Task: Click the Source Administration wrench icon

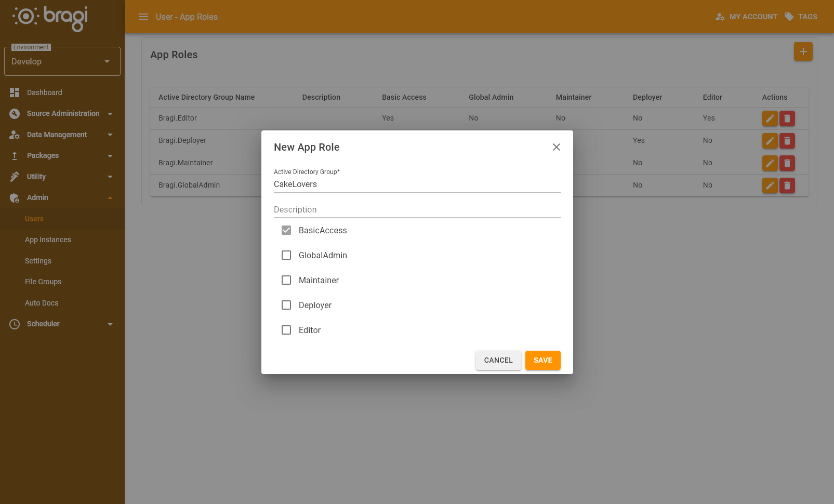Action: point(15,113)
